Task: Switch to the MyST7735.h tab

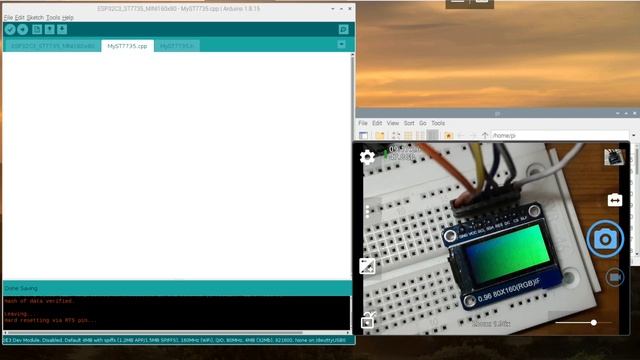Action: click(x=177, y=46)
